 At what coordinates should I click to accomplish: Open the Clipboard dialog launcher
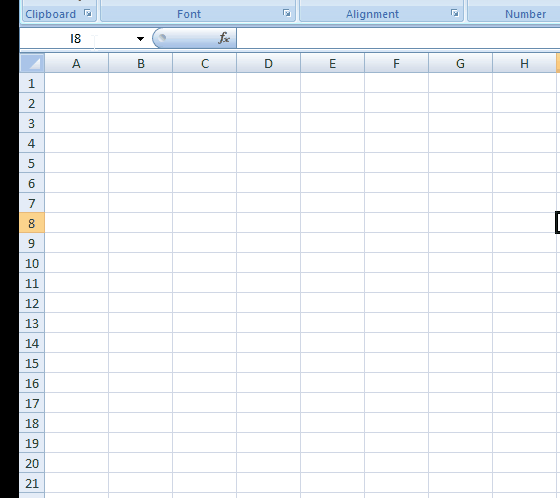coord(88,14)
